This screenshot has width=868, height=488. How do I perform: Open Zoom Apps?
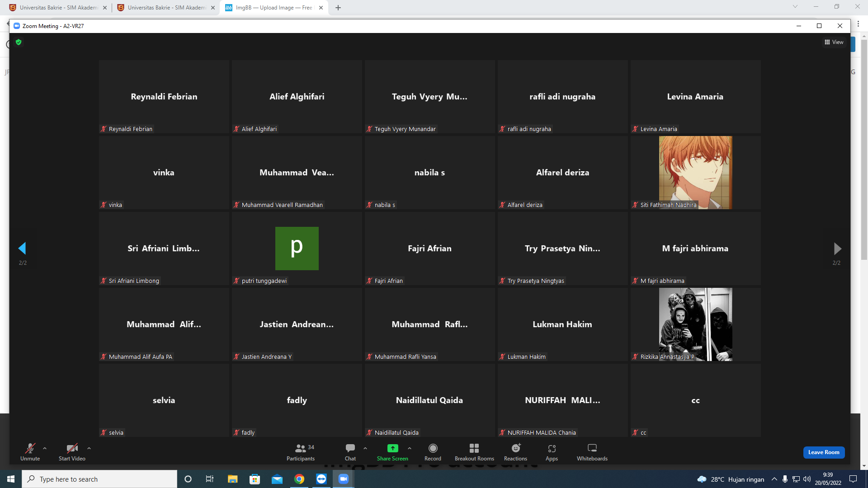click(552, 452)
